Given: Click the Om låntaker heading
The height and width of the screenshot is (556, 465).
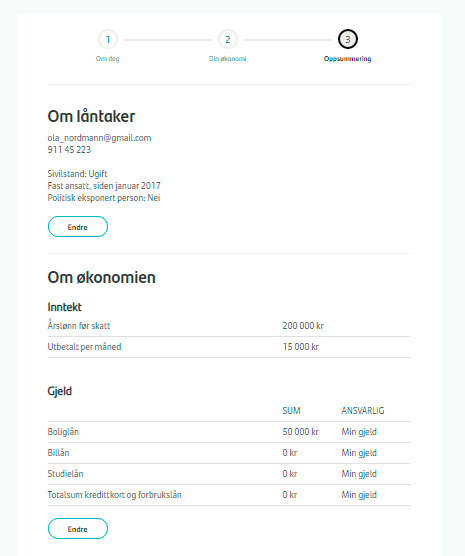Looking at the screenshot, I should [91, 116].
